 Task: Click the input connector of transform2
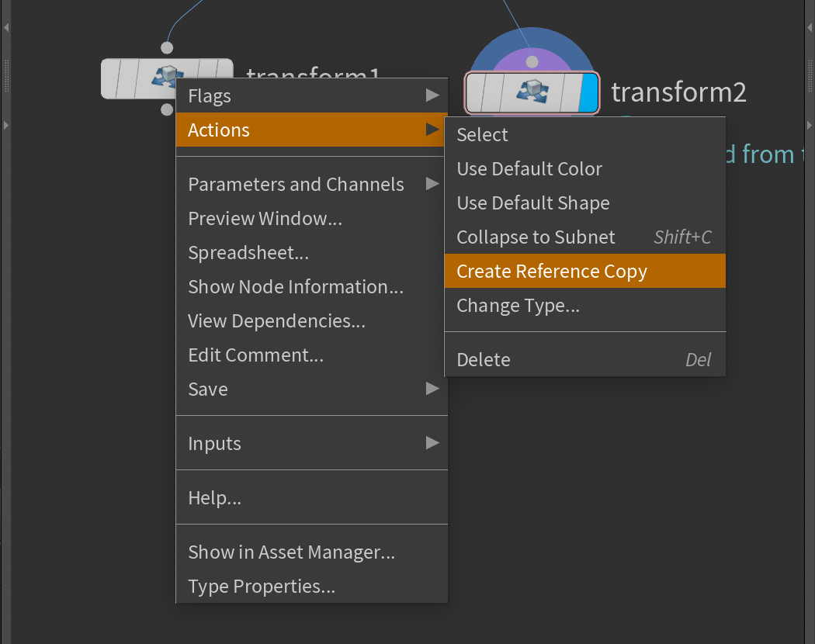tap(532, 61)
